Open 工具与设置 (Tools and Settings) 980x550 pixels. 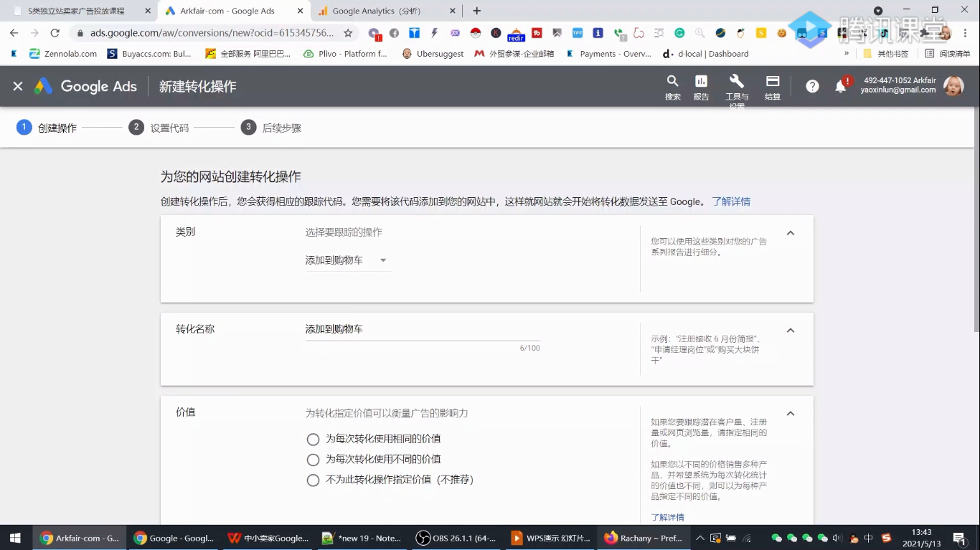click(x=736, y=85)
